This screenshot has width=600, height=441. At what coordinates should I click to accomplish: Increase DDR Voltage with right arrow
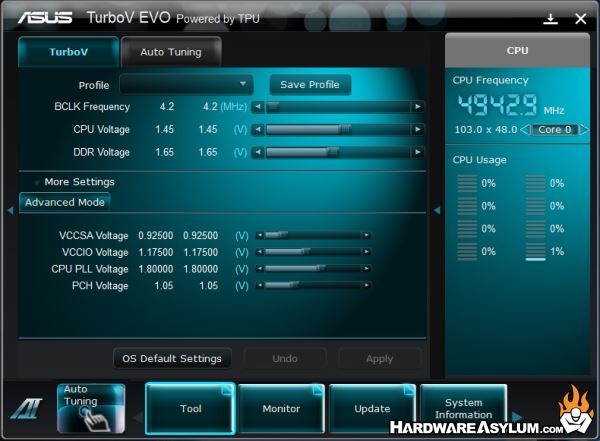pyautogui.click(x=417, y=152)
